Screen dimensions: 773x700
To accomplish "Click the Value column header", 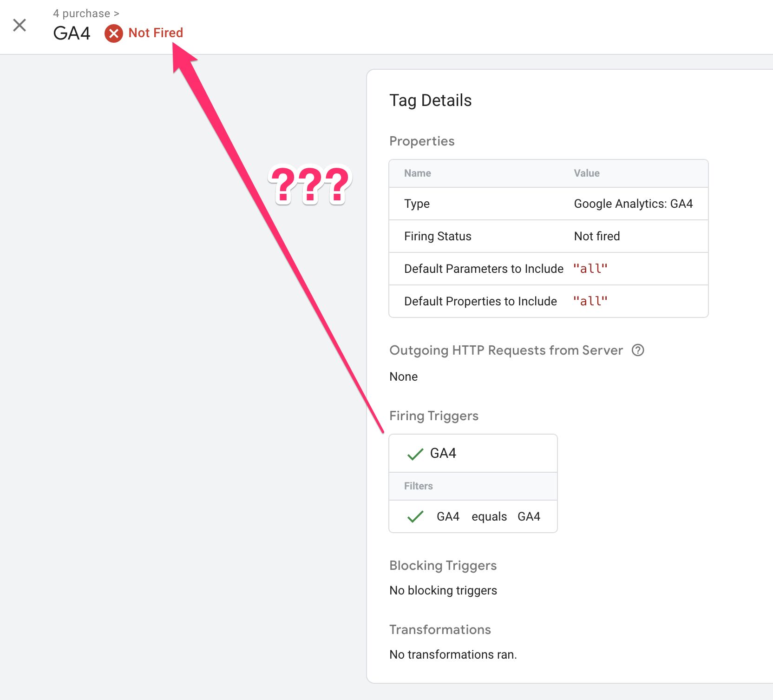I will coord(586,173).
